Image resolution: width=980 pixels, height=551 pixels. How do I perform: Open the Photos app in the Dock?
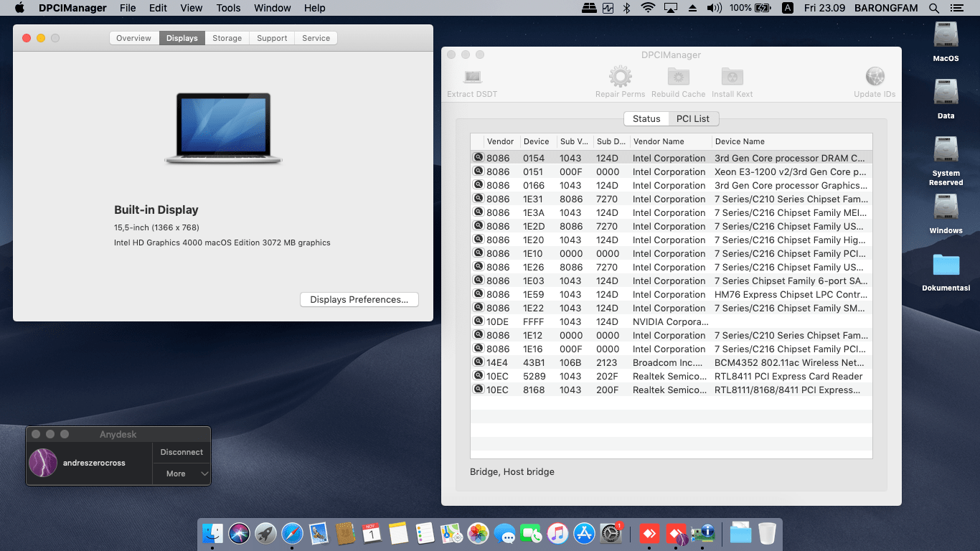click(478, 533)
